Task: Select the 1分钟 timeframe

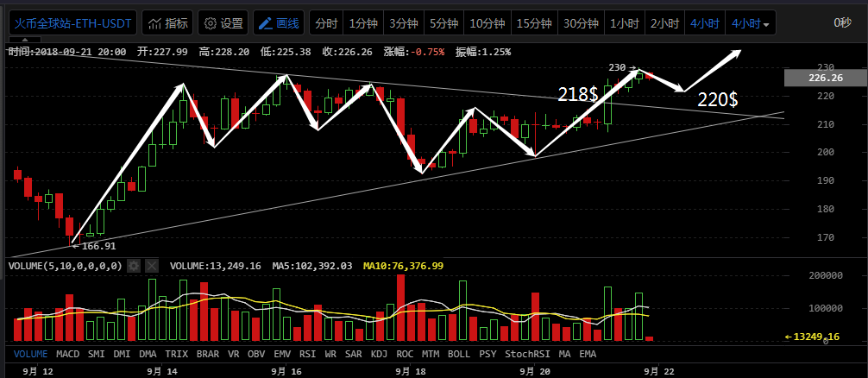Action: tap(362, 23)
